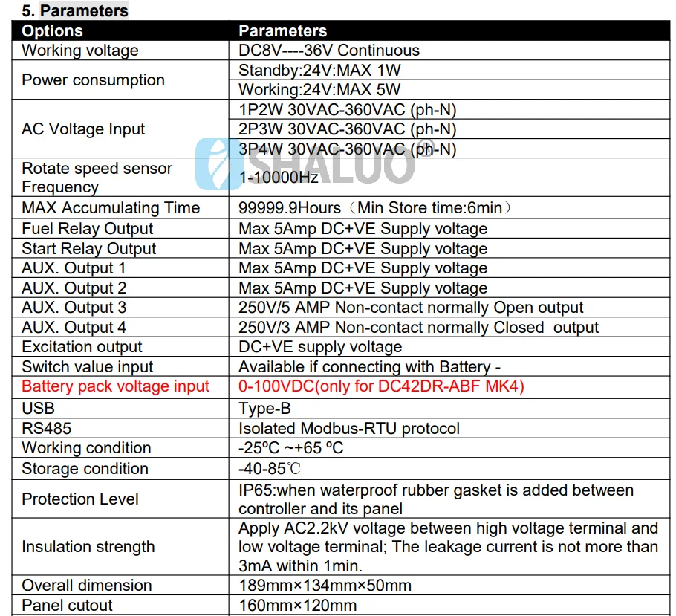The image size is (676, 616).
Task: Select the 'Apply AC2.2kV voltage' description
Action: (x=449, y=547)
